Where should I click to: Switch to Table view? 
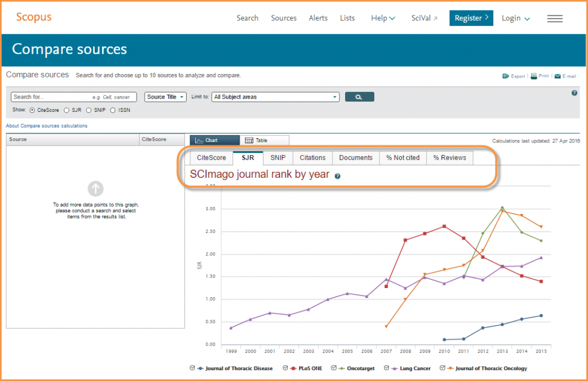click(x=264, y=141)
